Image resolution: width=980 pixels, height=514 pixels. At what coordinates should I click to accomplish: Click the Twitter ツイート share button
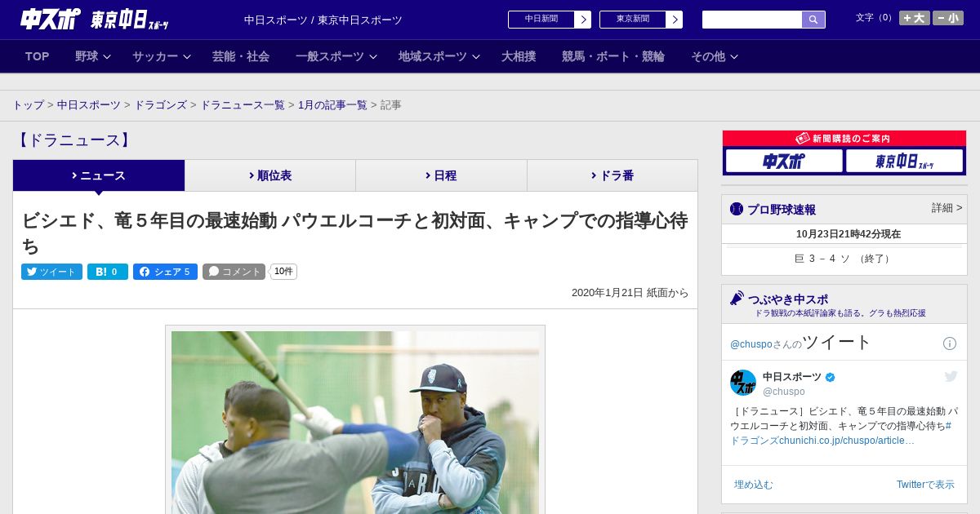tap(51, 272)
